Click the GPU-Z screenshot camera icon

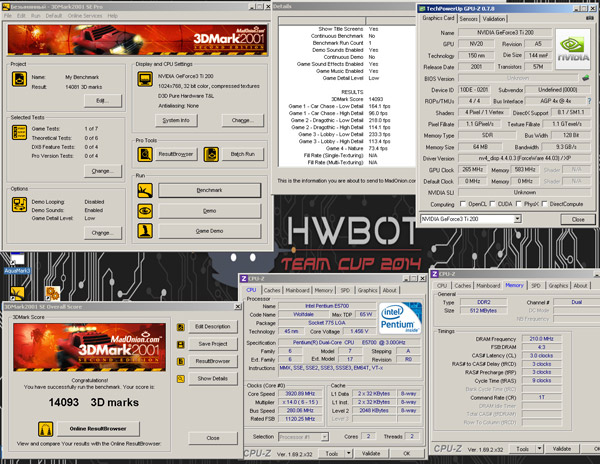coord(590,18)
